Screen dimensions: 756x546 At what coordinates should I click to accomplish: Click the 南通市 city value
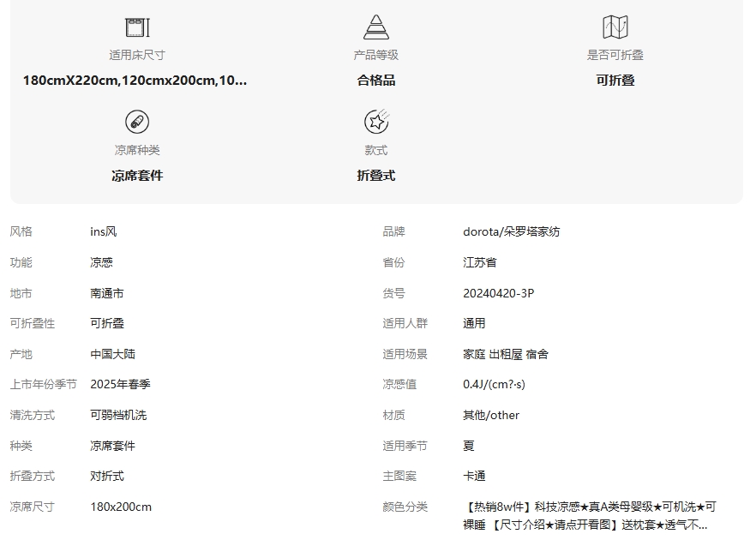106,293
